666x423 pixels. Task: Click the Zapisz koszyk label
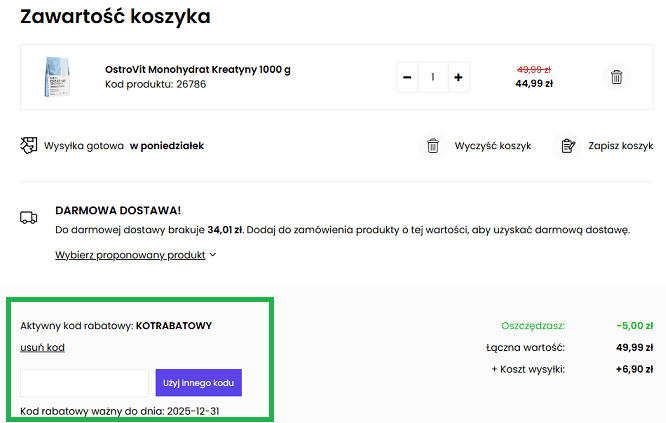tap(621, 146)
